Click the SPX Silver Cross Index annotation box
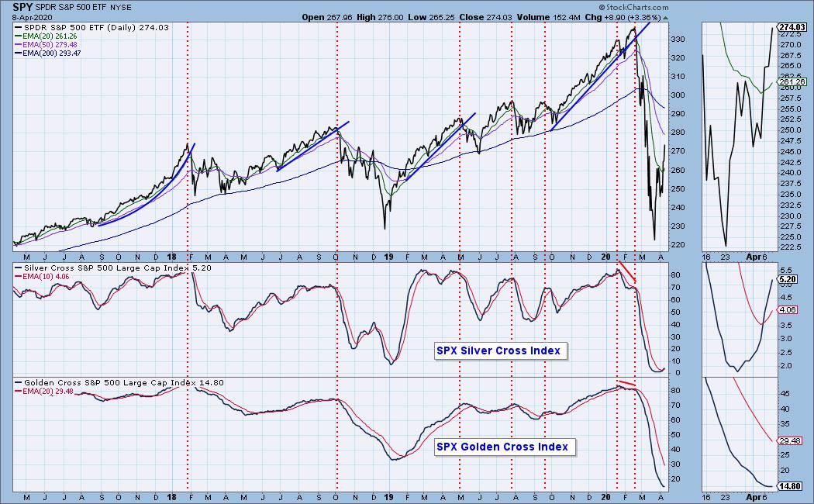The image size is (814, 504). tap(501, 351)
